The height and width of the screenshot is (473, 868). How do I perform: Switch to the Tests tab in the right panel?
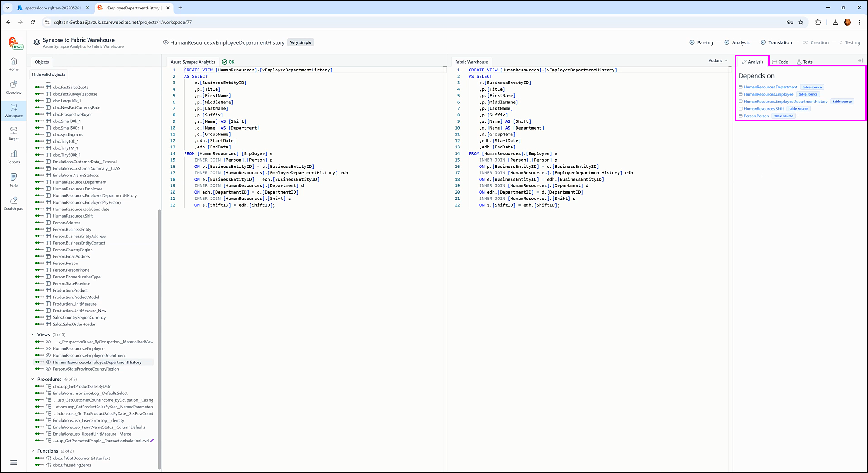tap(804, 62)
